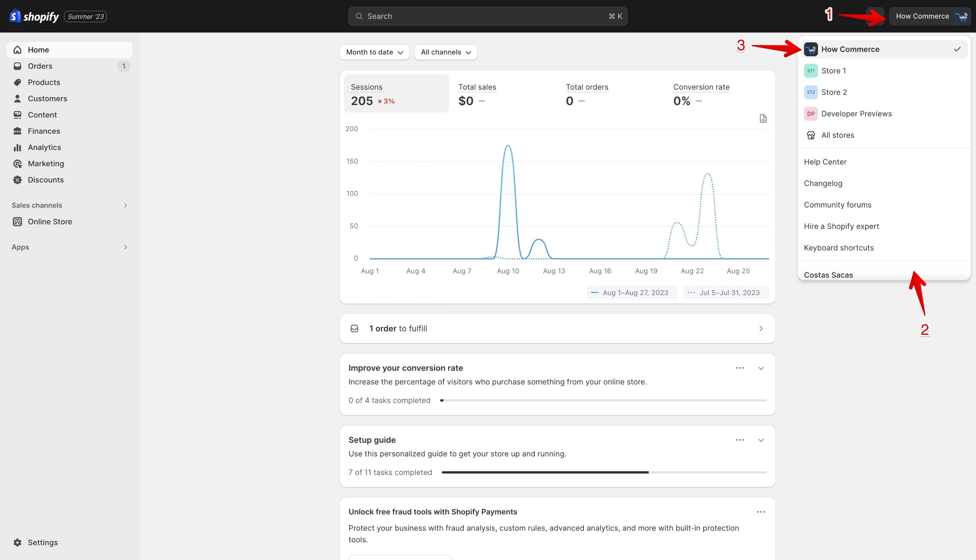Open the chart report document icon

(x=763, y=119)
